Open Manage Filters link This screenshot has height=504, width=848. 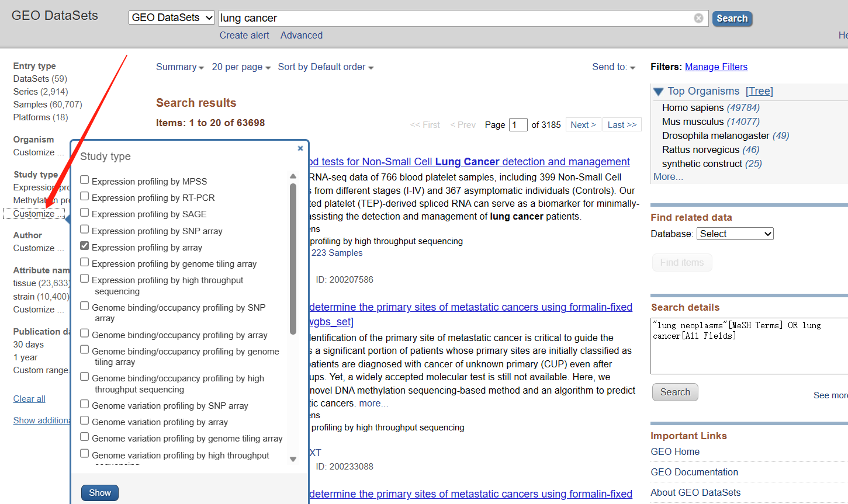[x=716, y=67]
